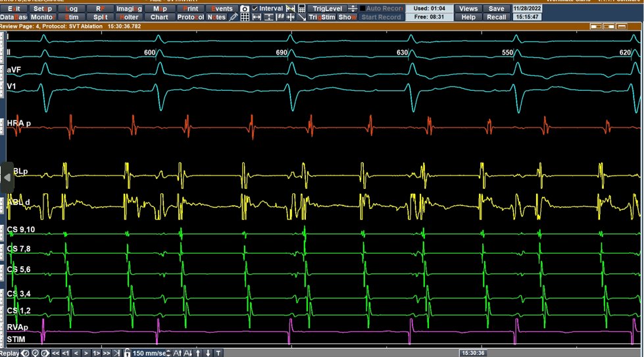This screenshot has height=357, width=644.
Task: Click the second clock bookmark icon
Action: pos(36,353)
